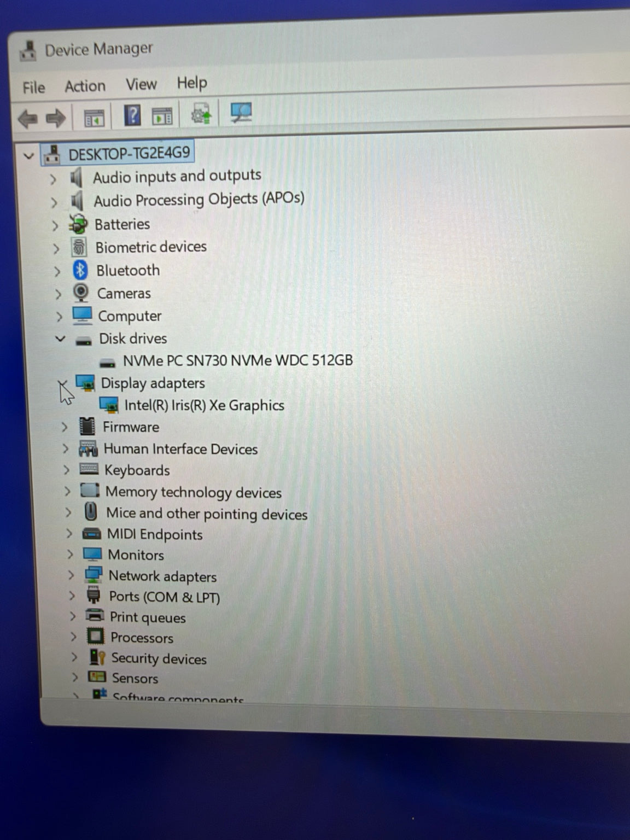Expand the Network adapters chevron
This screenshot has width=630, height=840.
[x=71, y=575]
